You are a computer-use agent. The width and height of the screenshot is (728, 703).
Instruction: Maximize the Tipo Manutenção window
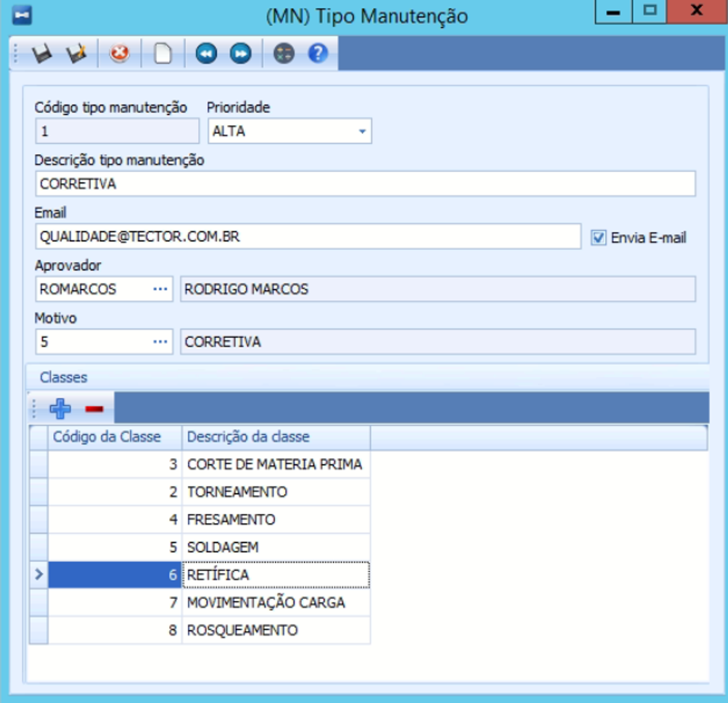(x=650, y=11)
